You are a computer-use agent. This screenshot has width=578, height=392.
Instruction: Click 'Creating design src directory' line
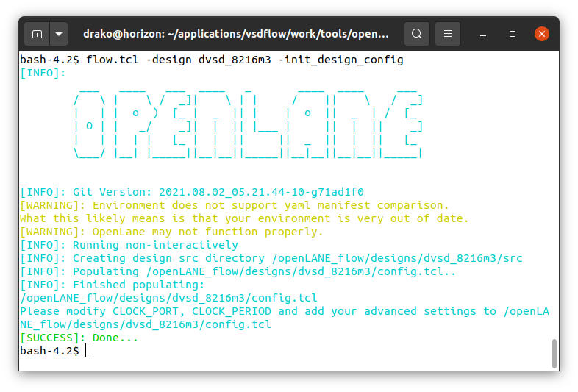[x=271, y=258]
